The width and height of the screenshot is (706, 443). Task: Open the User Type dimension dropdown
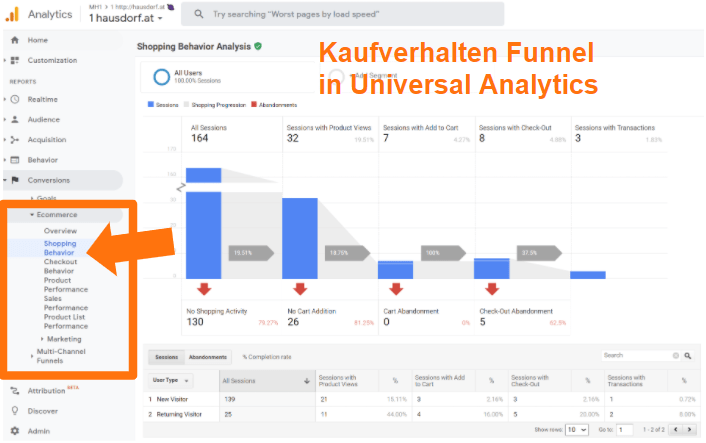(171, 380)
